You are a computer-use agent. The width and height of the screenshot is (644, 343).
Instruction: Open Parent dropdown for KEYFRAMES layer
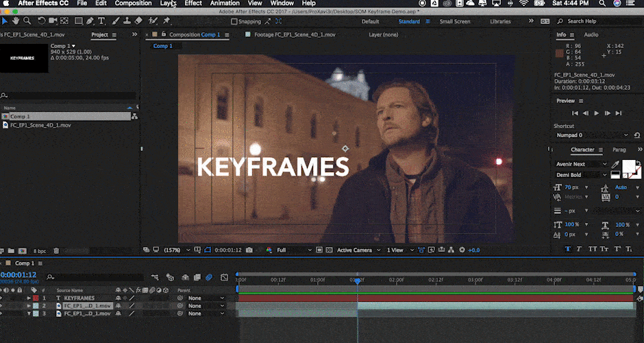206,298
